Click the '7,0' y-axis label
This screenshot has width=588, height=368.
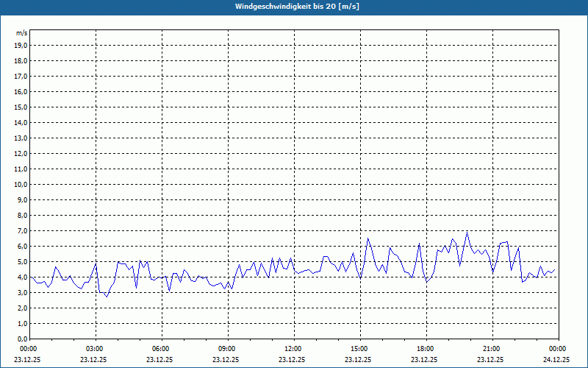click(23, 231)
